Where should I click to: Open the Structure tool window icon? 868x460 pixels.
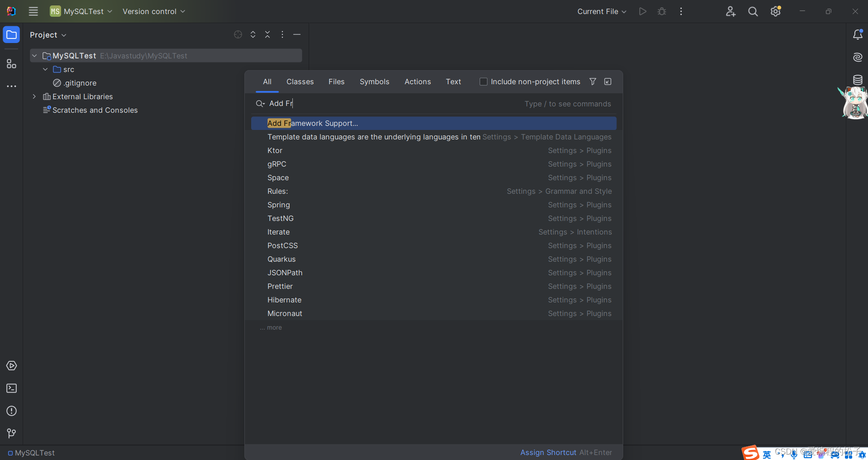pyautogui.click(x=11, y=64)
